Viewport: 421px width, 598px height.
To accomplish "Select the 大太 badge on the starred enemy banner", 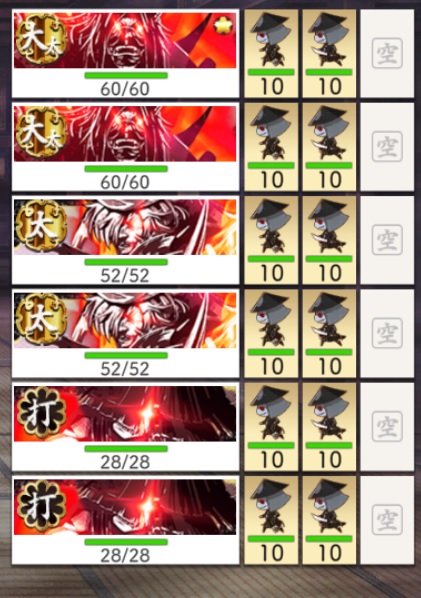I will pos(41,39).
